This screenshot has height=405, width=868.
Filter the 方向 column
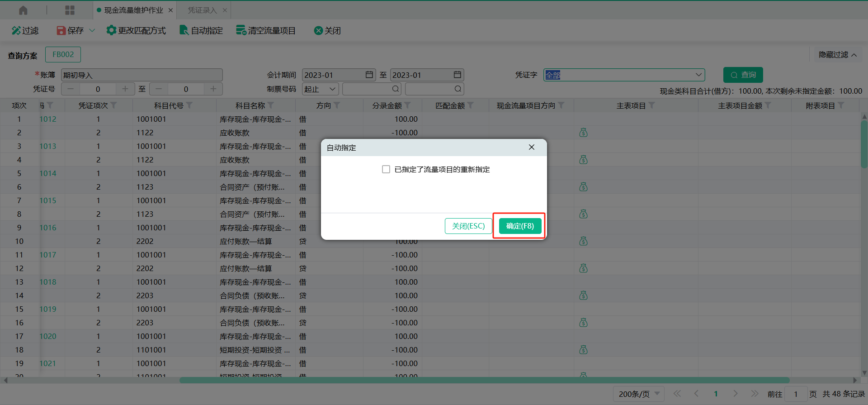pyautogui.click(x=337, y=105)
